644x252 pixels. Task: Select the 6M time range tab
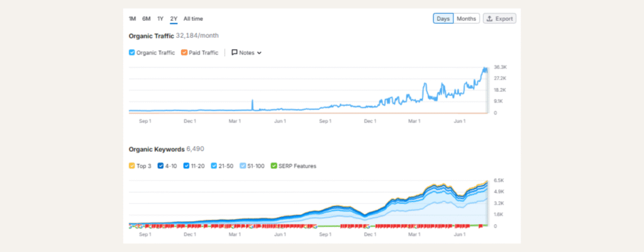[146, 19]
